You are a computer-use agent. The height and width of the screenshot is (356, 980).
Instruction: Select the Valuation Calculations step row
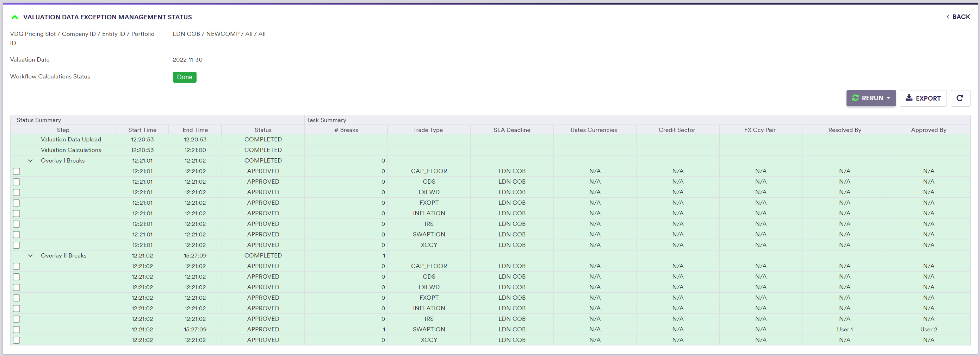point(71,150)
